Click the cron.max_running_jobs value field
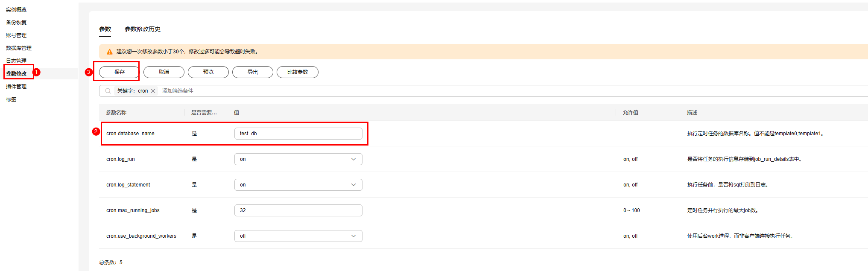 pos(298,210)
